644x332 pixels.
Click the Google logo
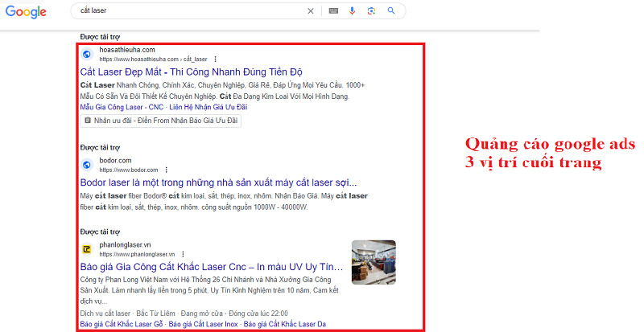(26, 11)
